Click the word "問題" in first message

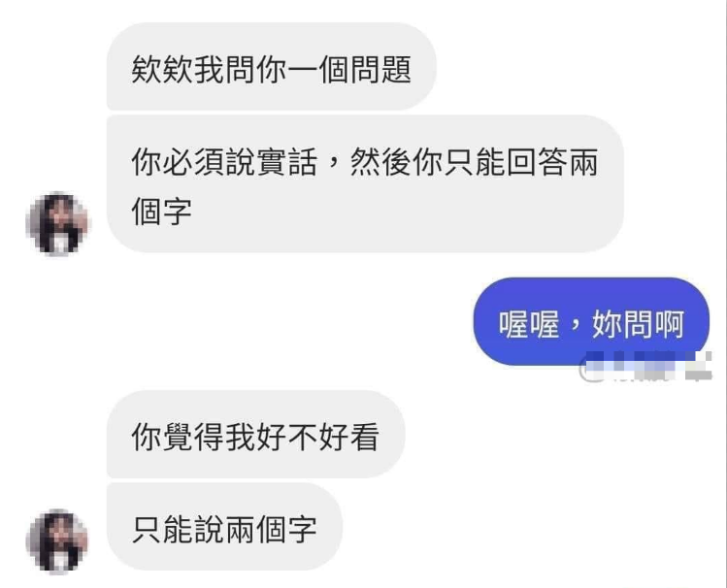380,70
